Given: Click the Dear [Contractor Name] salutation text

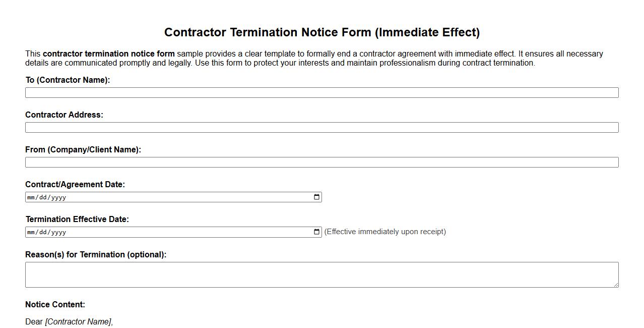Looking at the screenshot, I should click(69, 321).
